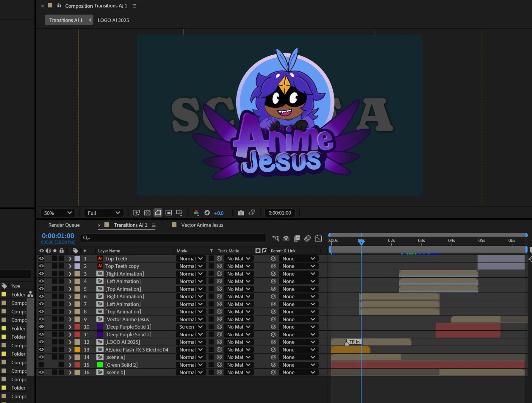Sort by Layer Name column header
This screenshot has height=403, width=532.
[x=109, y=251]
